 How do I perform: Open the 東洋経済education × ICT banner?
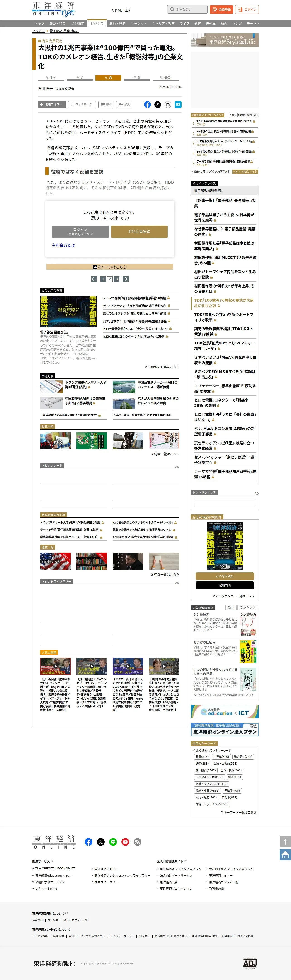(x=225, y=711)
